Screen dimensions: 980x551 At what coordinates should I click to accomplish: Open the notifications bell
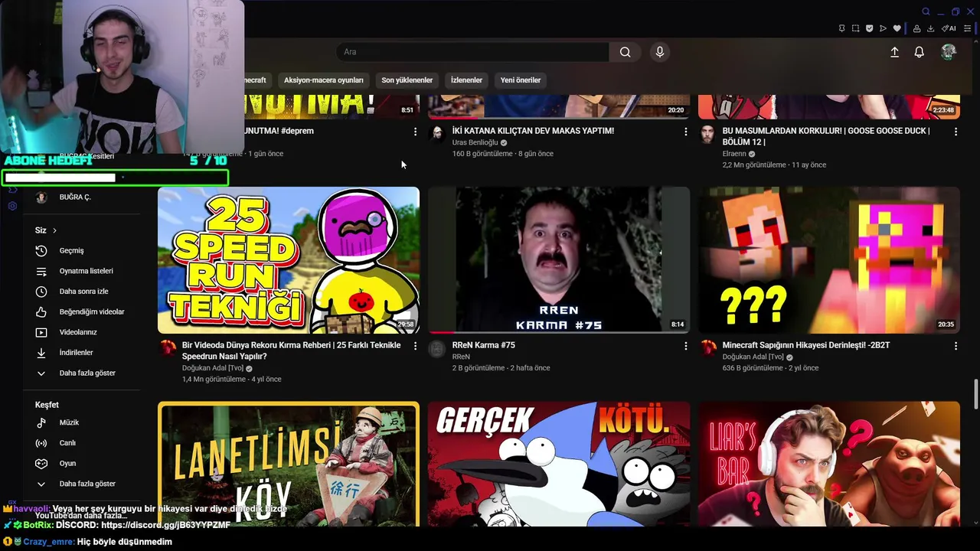point(919,52)
